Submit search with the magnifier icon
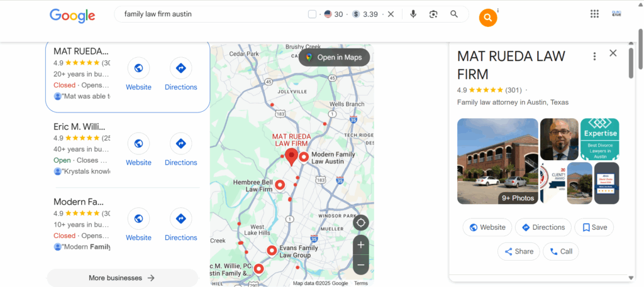 pyautogui.click(x=454, y=14)
